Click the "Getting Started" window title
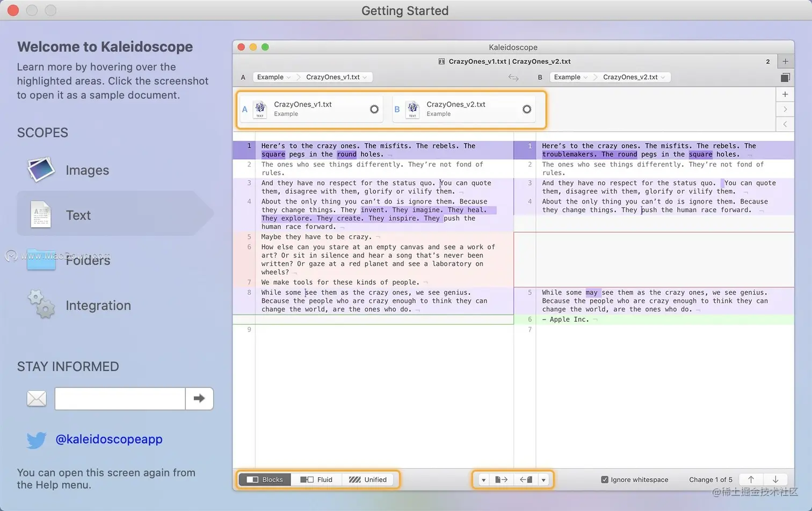The width and height of the screenshot is (812, 511). 405,11
